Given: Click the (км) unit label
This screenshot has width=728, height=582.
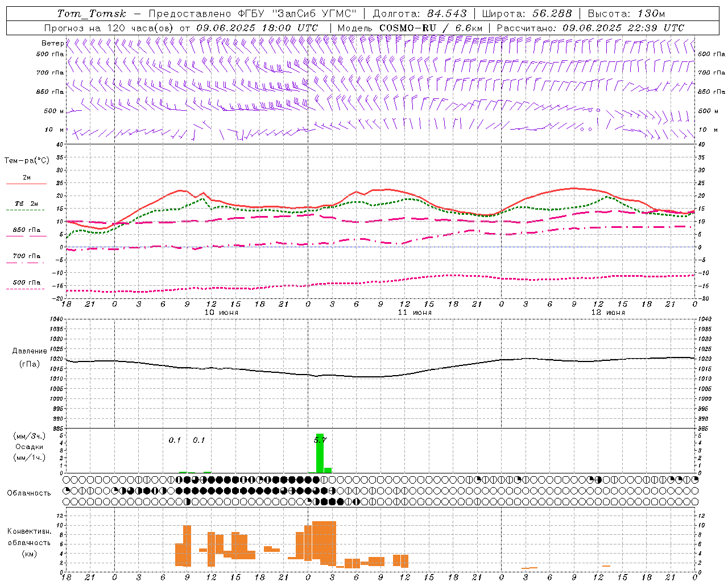Looking at the screenshot, I should (x=29, y=554).
